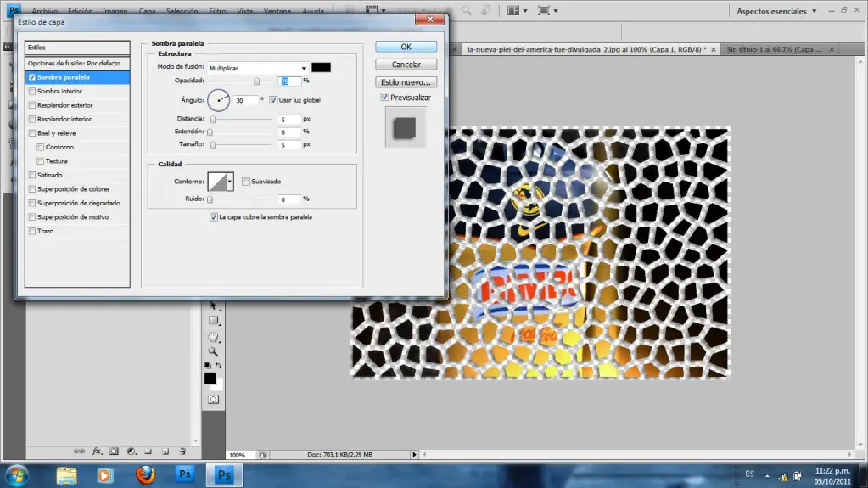Open the Screen Mode icon

point(544,10)
